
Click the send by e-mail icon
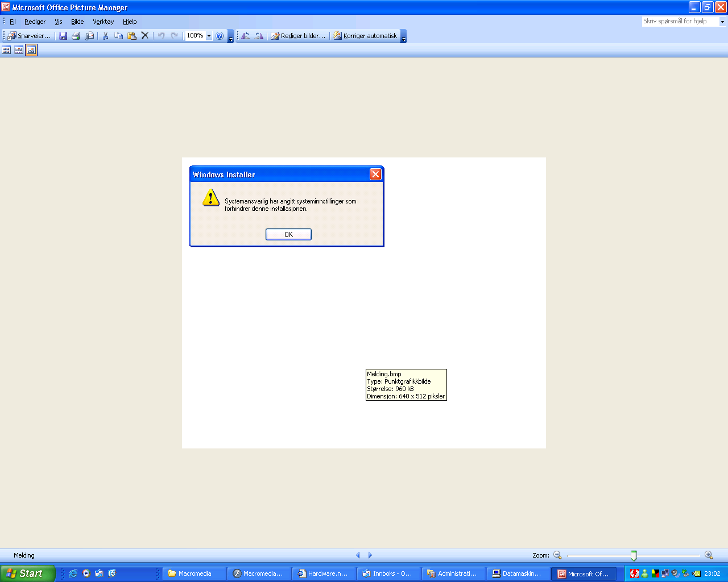[x=89, y=36]
